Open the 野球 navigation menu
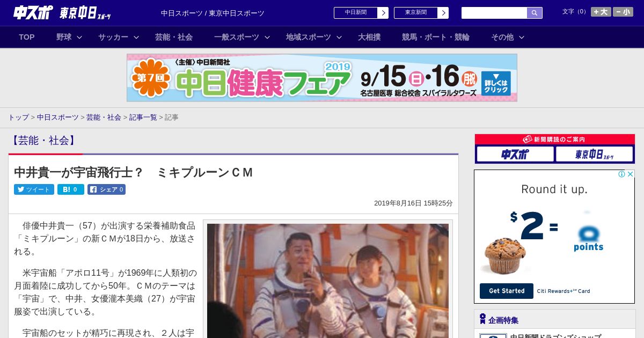The width and height of the screenshot is (644, 338). (64, 37)
